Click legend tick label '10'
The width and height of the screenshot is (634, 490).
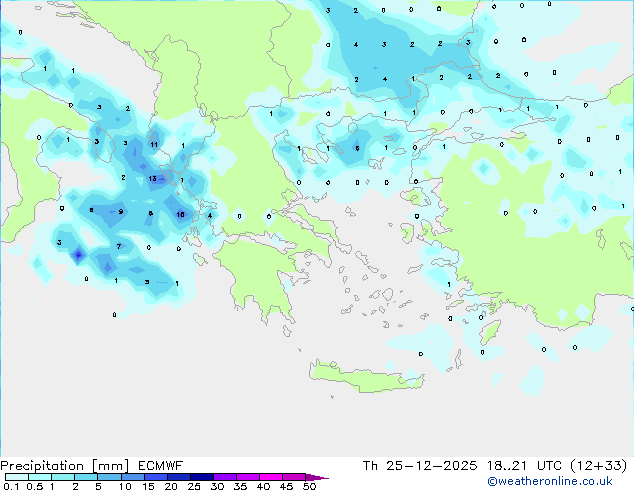125,486
